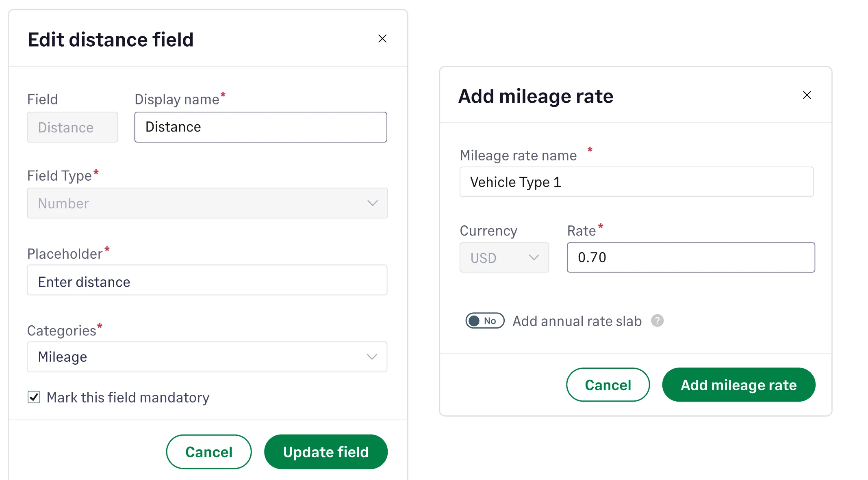Viewport: 868px width, 480px height.
Task: Select the 'Add annual rate slab' label
Action: [x=576, y=321]
